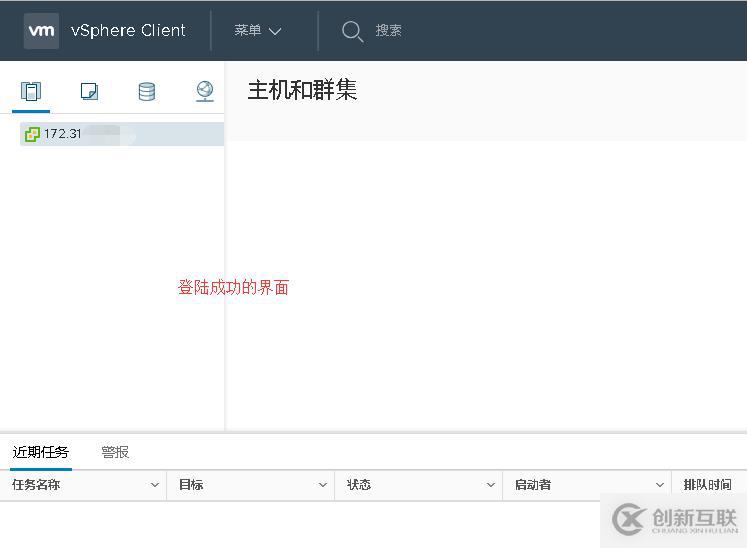Open the 菜单 dropdown menu
The height and width of the screenshot is (548, 747).
click(257, 30)
